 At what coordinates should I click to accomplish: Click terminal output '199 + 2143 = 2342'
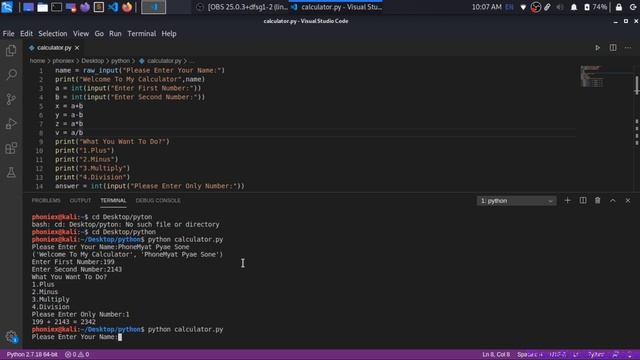63,322
